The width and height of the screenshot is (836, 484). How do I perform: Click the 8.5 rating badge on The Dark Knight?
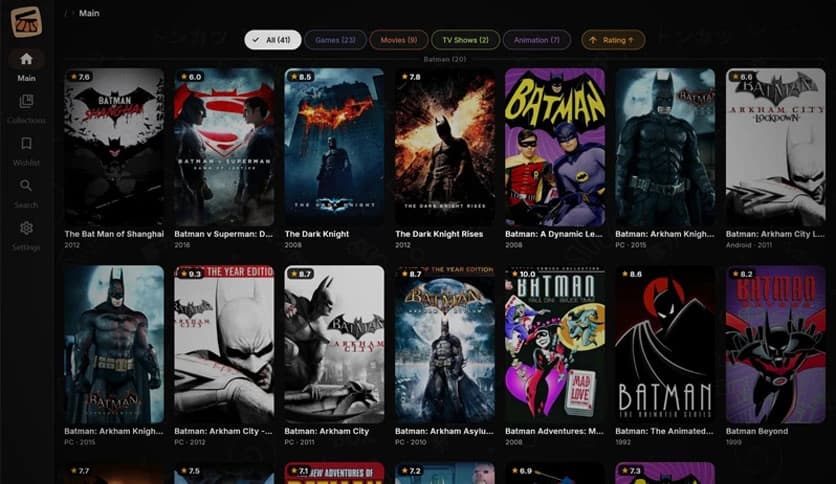[301, 77]
